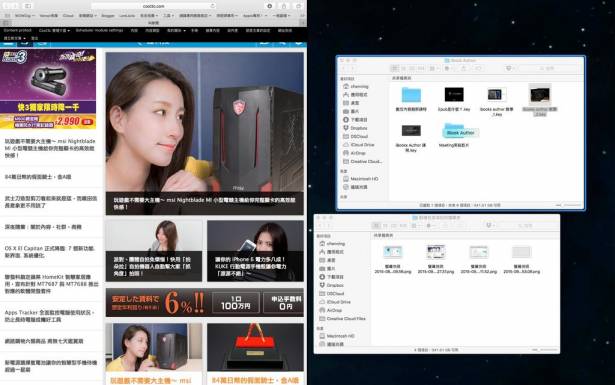Open the Dropbox toolbar dropdown in lower Finder
Viewport: 615px width, 385px height.
(x=490, y=225)
